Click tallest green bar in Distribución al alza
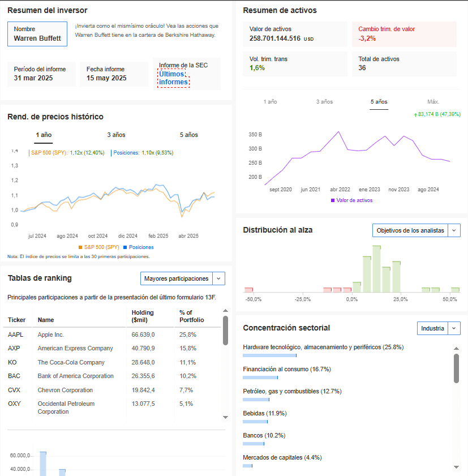Viewport: 468px width, 476px height. pos(377,269)
